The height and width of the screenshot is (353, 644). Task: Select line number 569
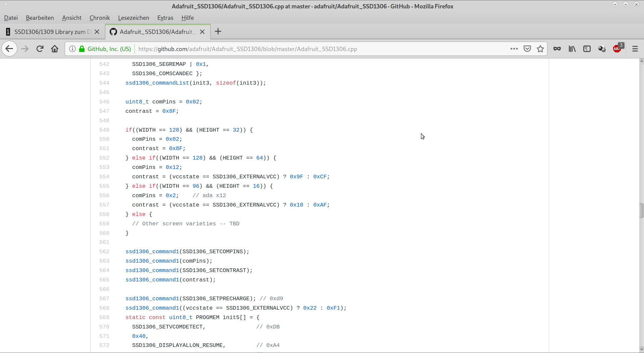coord(104,317)
